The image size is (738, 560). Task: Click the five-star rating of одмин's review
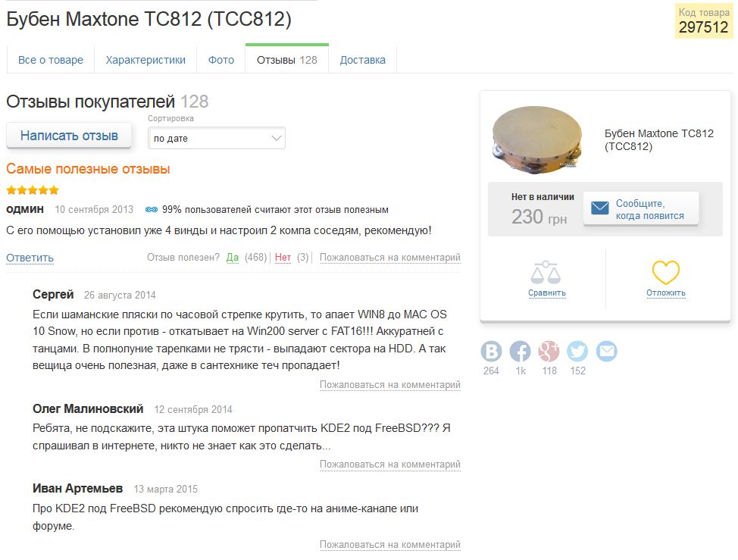(x=33, y=190)
